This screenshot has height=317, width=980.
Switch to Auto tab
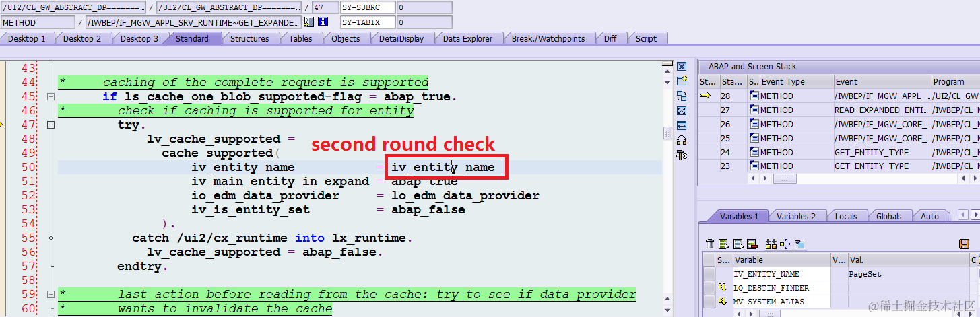(x=929, y=216)
